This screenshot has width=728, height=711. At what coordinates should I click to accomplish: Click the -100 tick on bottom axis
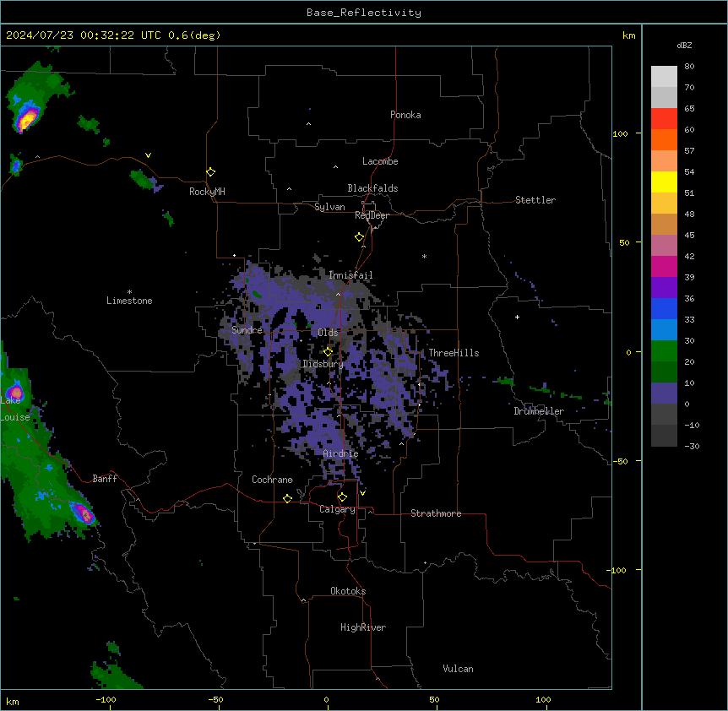pos(106,700)
